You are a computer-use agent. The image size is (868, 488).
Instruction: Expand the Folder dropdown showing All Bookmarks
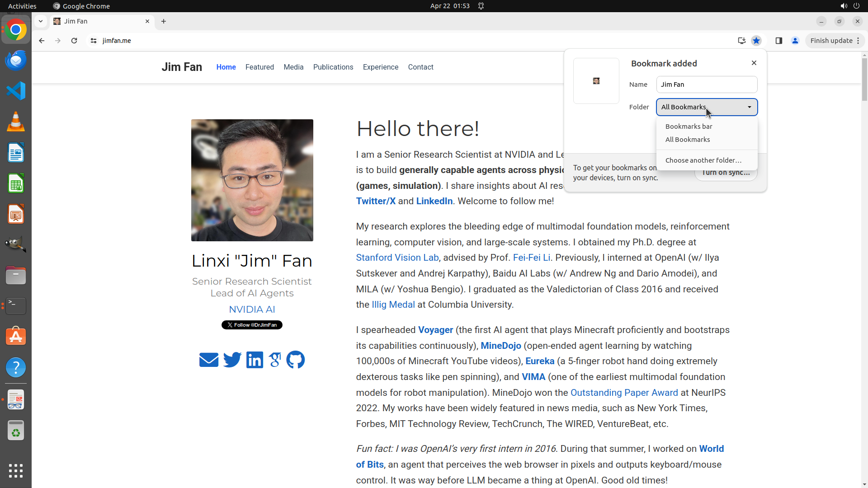707,107
